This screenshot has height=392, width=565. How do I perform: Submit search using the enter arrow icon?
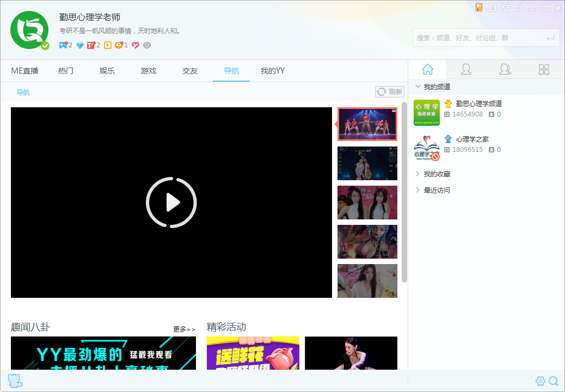pos(551,38)
